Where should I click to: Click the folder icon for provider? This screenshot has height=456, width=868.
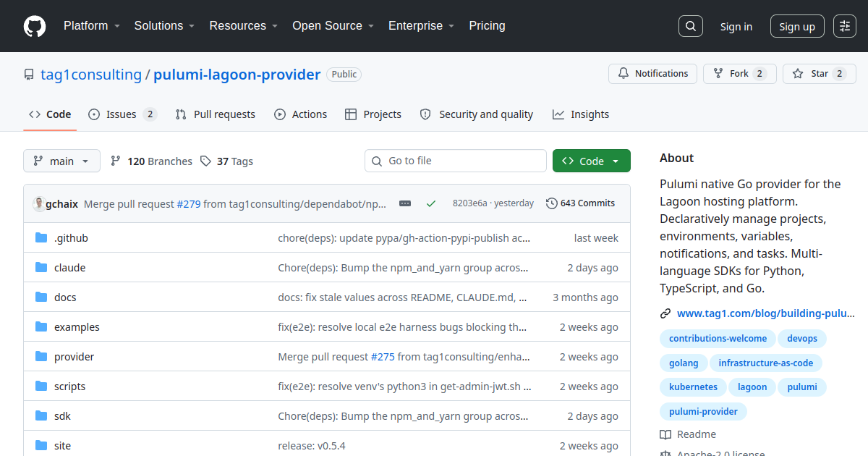41,357
